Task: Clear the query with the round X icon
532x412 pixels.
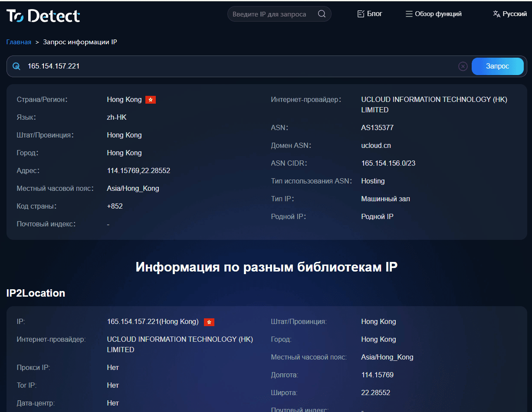Action: pos(463,66)
